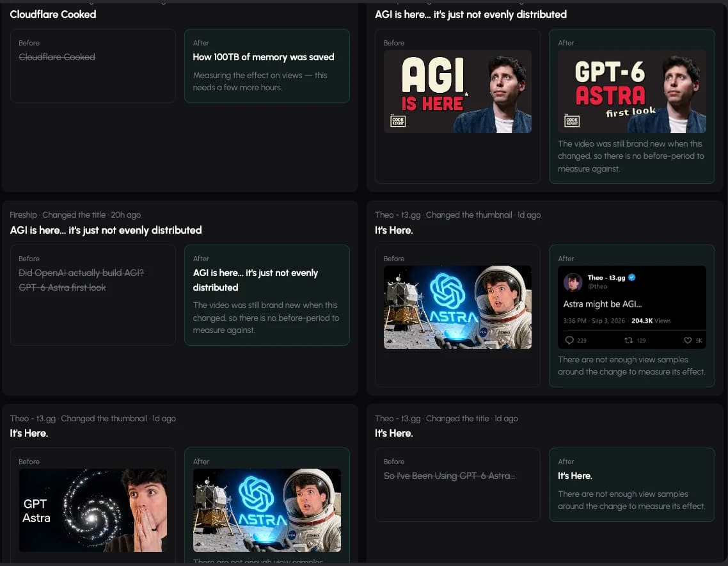Click the Code Report logo on the GPT-6 ASTRA thumbnail
This screenshot has height=566, width=728.
tap(572, 121)
